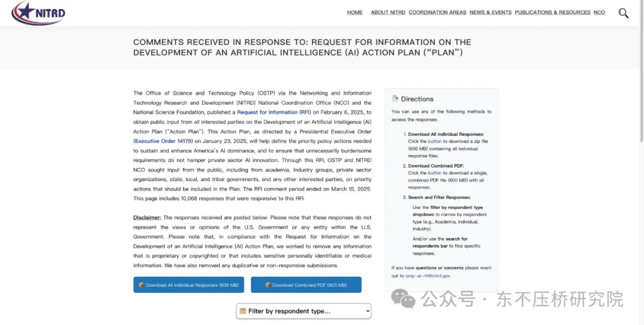Viewport: 644px width, 325px height.
Task: Click Download Combined PDF button
Action: pos(306,284)
